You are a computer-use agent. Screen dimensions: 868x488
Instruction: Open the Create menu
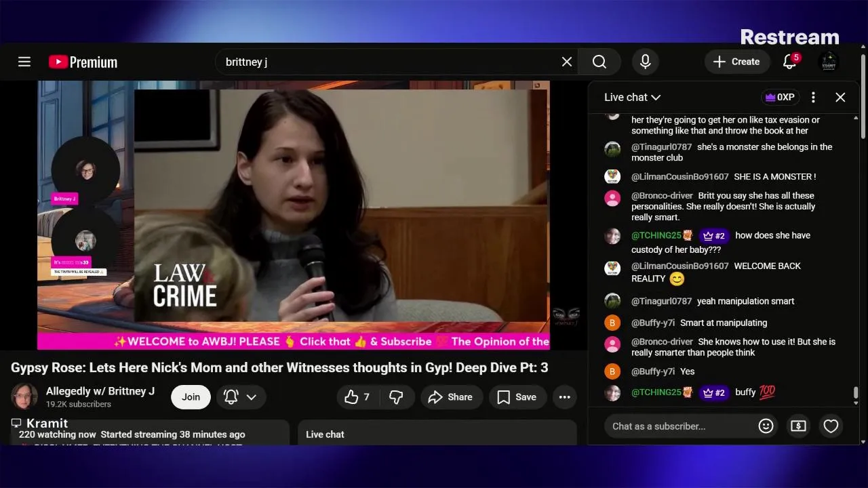736,62
